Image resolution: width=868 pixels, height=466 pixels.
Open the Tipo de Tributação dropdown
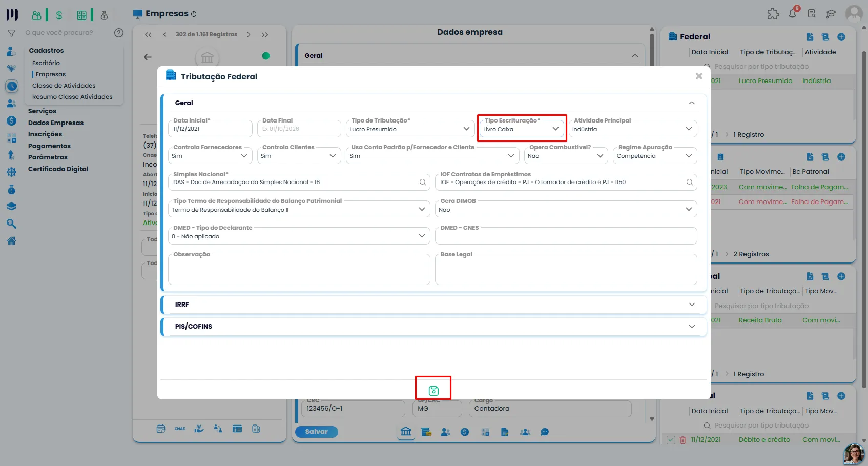coord(409,129)
